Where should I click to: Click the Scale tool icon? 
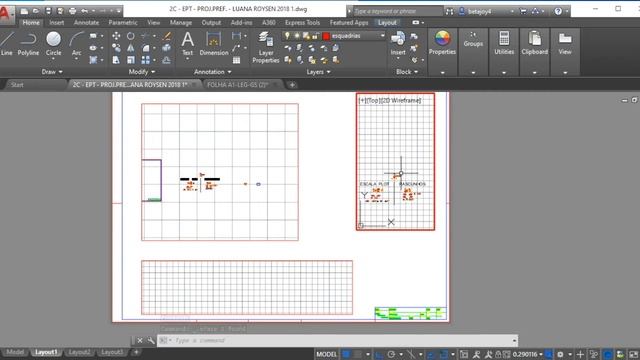click(131, 60)
